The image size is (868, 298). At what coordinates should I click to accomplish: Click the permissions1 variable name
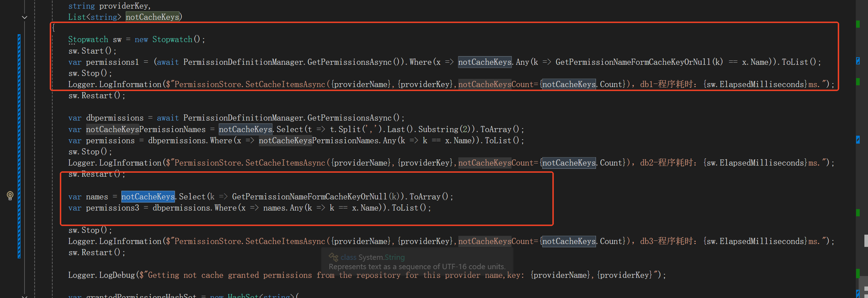click(112, 62)
